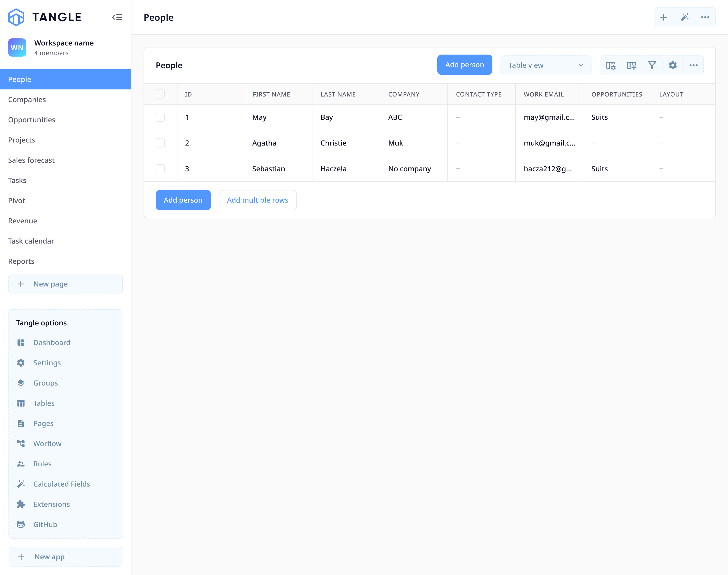Image resolution: width=728 pixels, height=575 pixels.
Task: Click the New page button in sidebar
Action: pos(65,284)
